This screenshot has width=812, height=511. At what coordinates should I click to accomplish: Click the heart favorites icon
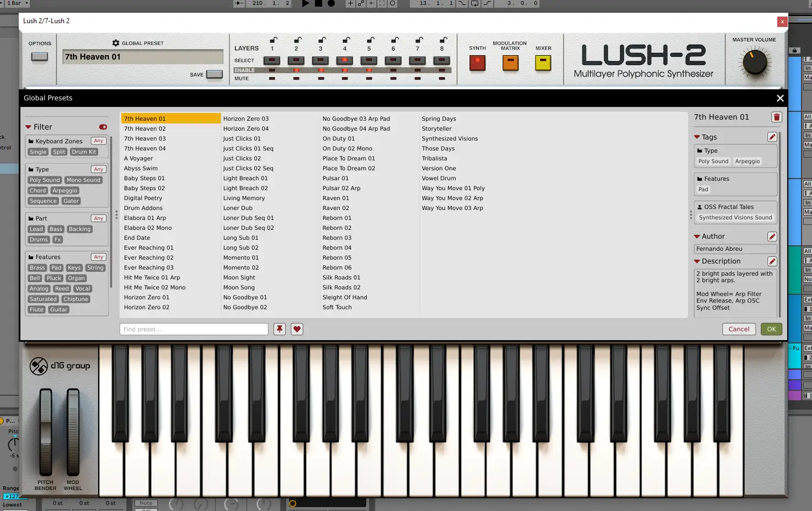297,329
